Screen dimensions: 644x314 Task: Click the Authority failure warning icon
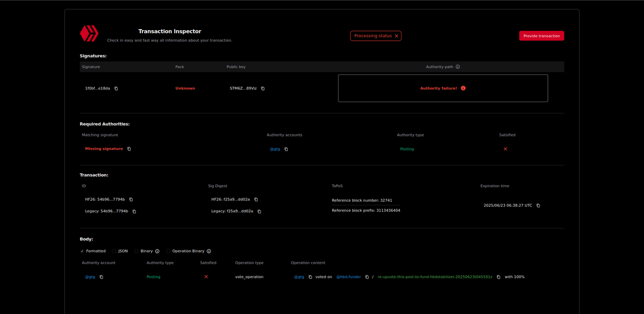point(463,88)
